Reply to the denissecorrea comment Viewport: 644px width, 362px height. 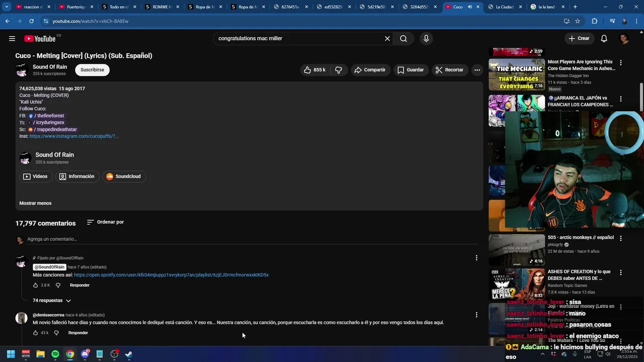(x=78, y=333)
